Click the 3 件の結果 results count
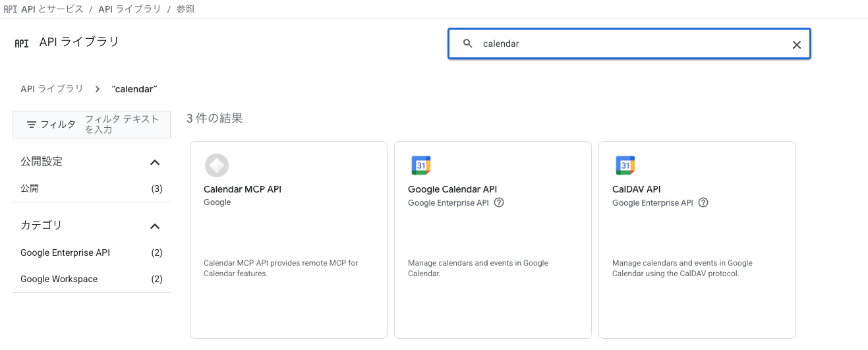Image resolution: width=868 pixels, height=350 pixels. pyautogui.click(x=215, y=119)
